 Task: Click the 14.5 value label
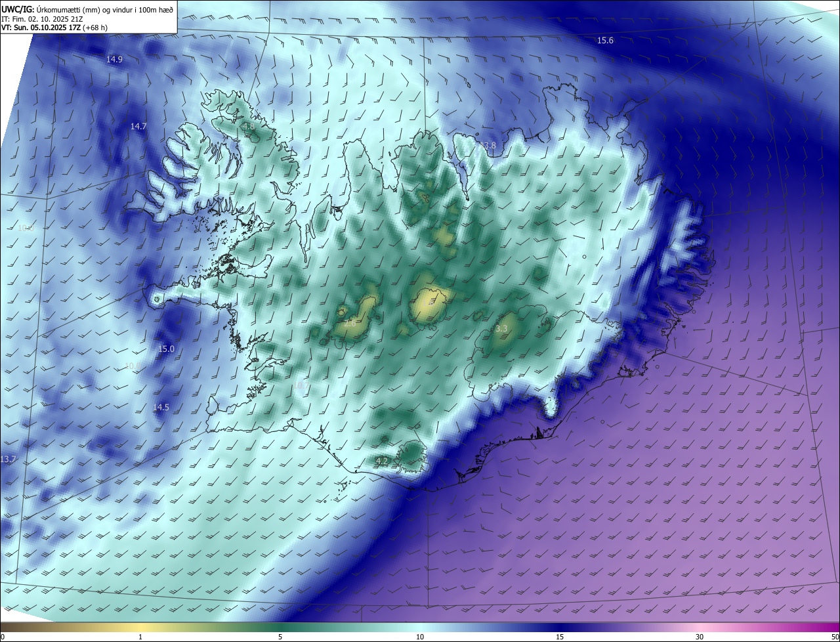coord(161,408)
